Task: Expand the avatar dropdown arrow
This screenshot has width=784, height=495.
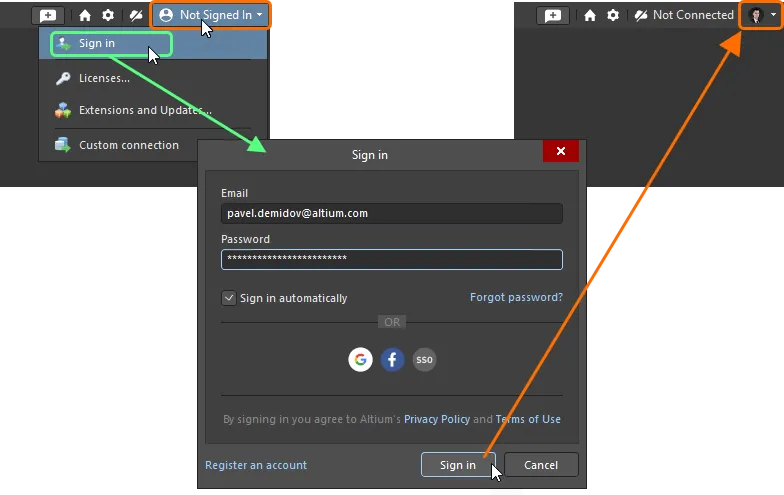Action: tap(774, 15)
